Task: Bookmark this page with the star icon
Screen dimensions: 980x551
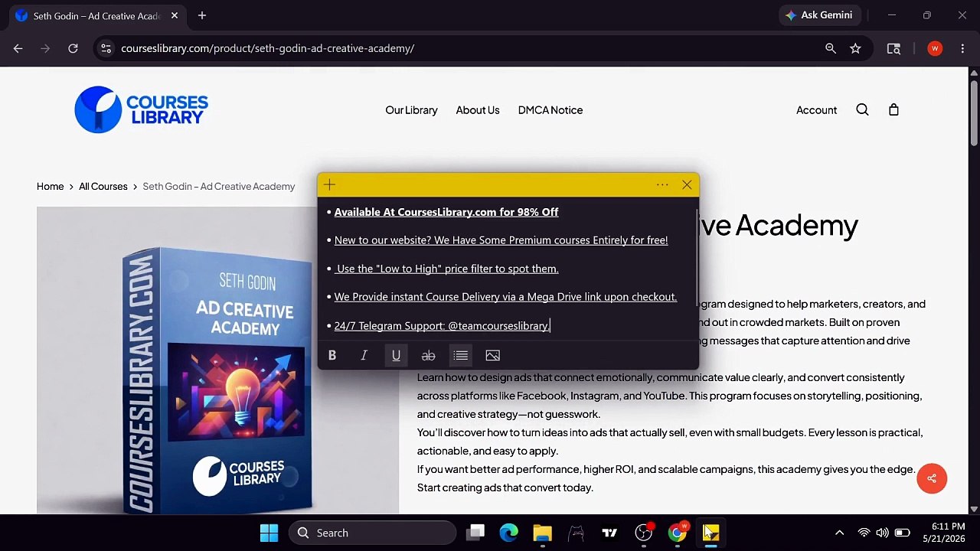Action: pyautogui.click(x=855, y=48)
